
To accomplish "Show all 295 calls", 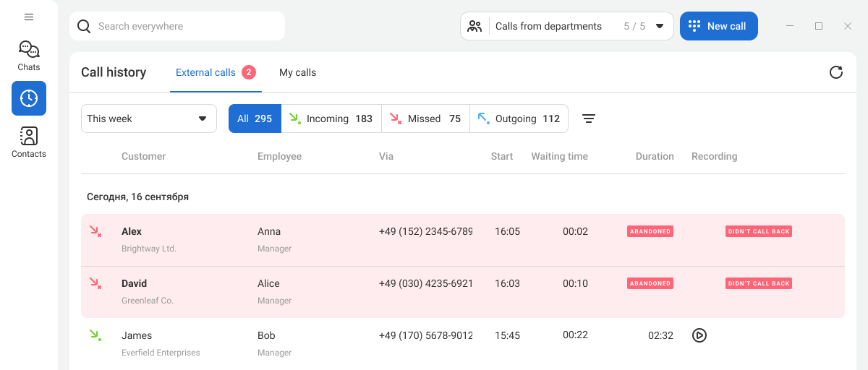I will tap(255, 119).
